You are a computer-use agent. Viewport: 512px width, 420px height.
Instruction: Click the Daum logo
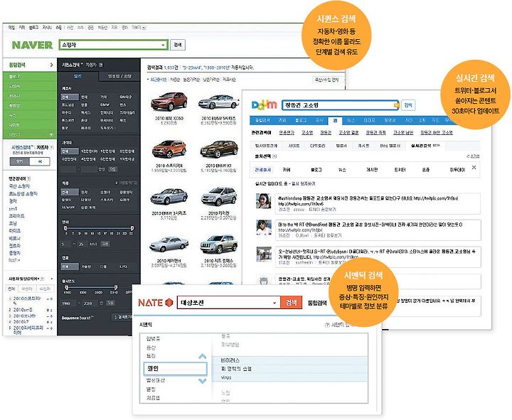point(264,105)
